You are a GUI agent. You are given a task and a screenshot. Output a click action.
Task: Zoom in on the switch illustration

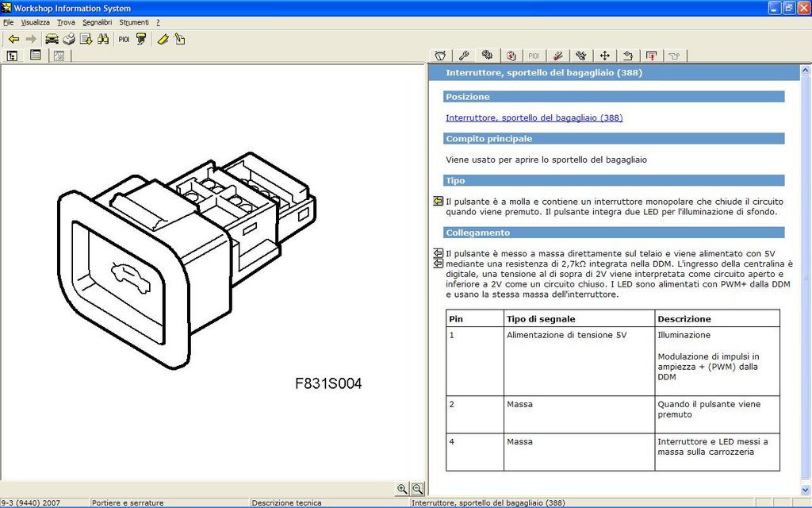[x=402, y=488]
